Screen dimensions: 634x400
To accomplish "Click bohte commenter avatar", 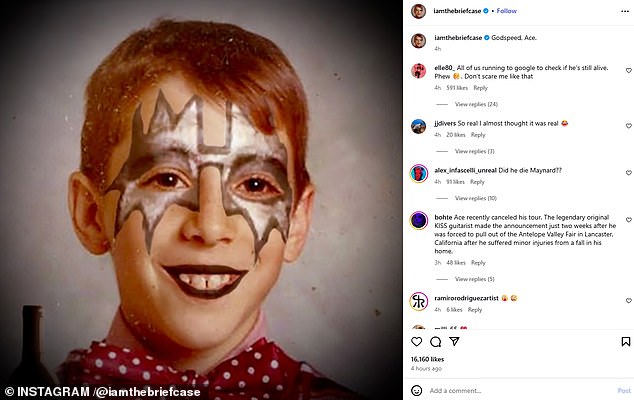I will coord(419,220).
